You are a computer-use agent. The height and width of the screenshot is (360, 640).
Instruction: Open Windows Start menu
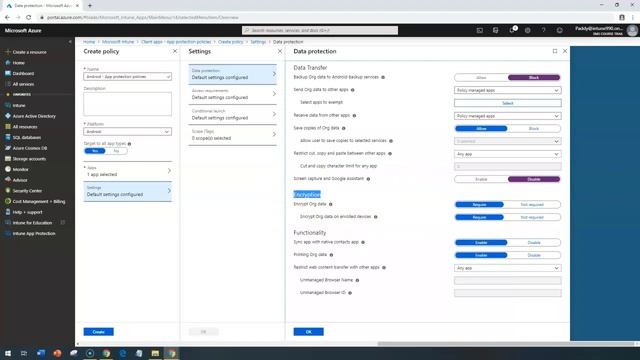[8, 353]
